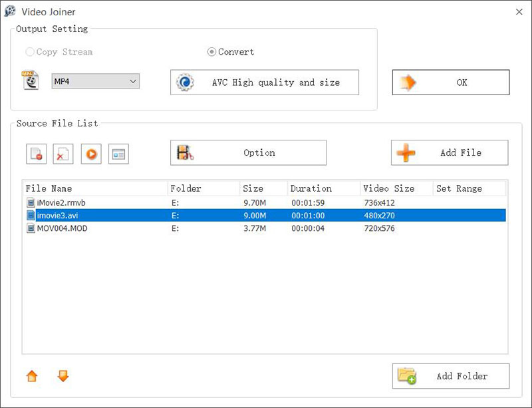Move selected file down with orange arrow
532x408 pixels.
point(63,376)
